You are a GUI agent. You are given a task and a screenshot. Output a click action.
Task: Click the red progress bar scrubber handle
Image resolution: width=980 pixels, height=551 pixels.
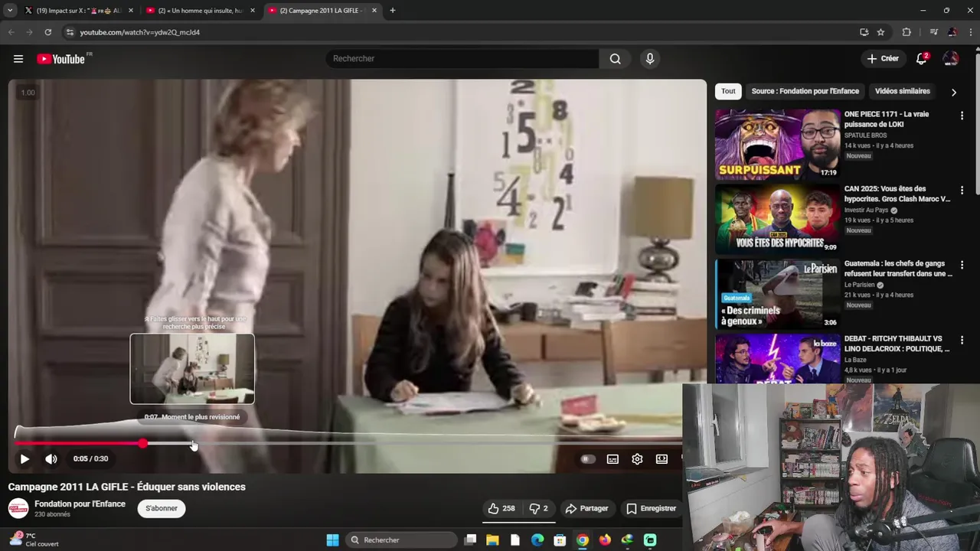(143, 444)
